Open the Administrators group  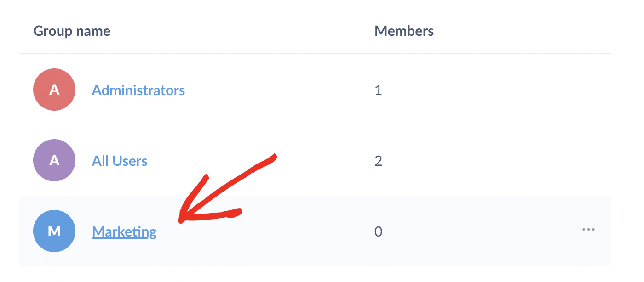[138, 90]
